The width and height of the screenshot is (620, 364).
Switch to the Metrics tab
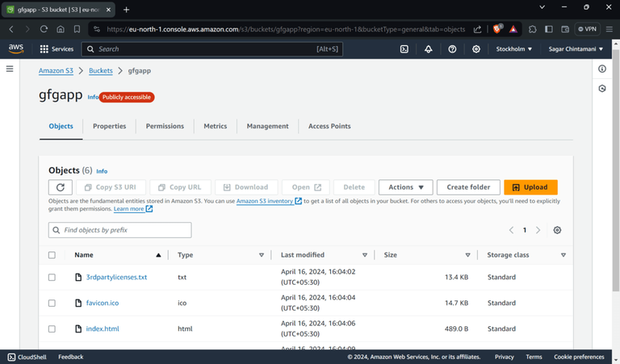click(216, 126)
